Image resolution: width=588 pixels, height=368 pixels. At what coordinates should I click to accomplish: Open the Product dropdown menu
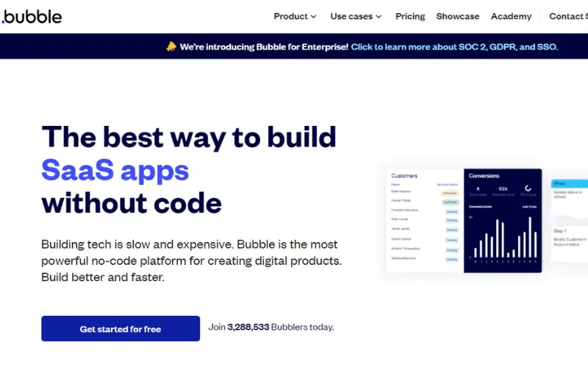tap(295, 16)
